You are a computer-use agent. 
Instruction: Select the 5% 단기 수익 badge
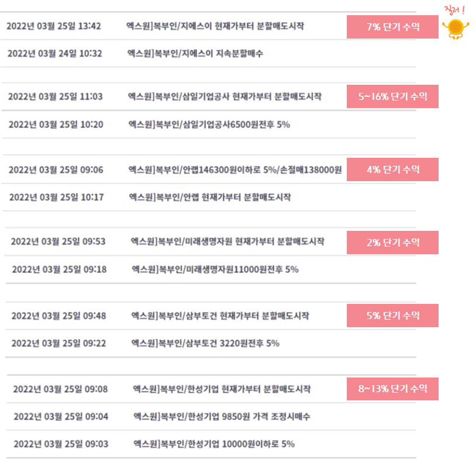click(x=392, y=316)
